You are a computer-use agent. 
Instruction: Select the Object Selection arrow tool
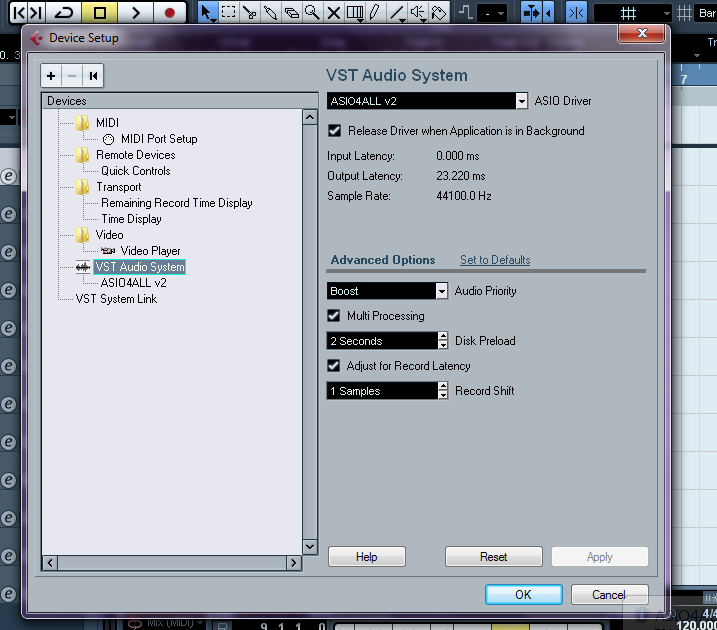pos(207,12)
